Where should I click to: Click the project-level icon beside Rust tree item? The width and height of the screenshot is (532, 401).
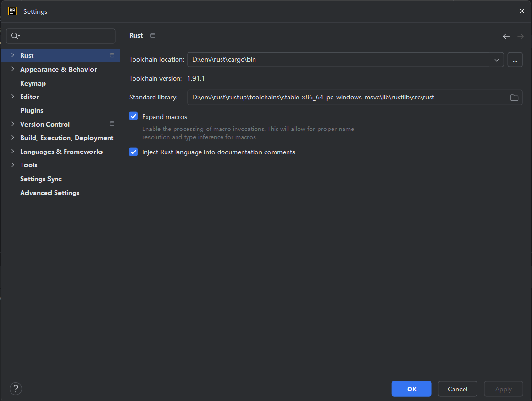[x=112, y=55]
